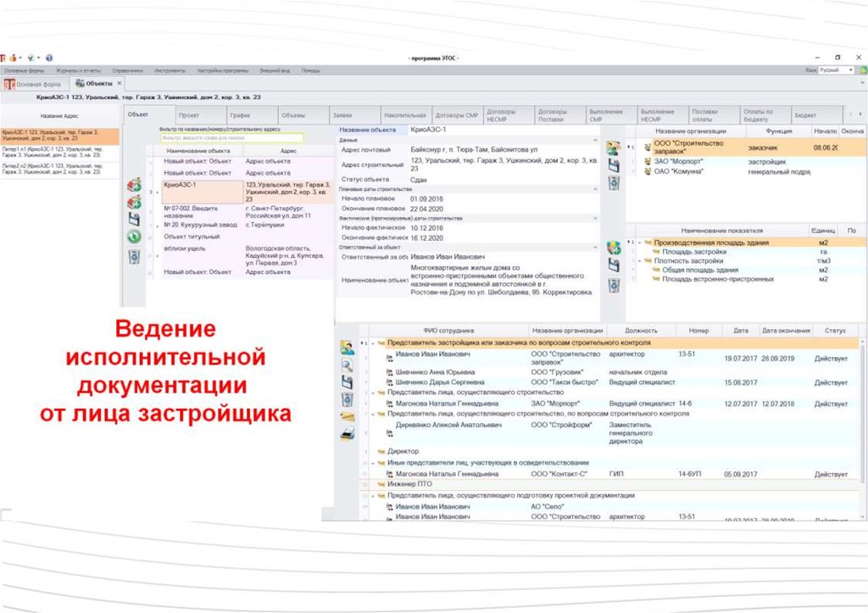
Task: Close the Объекты document tab
Action: 119,84
